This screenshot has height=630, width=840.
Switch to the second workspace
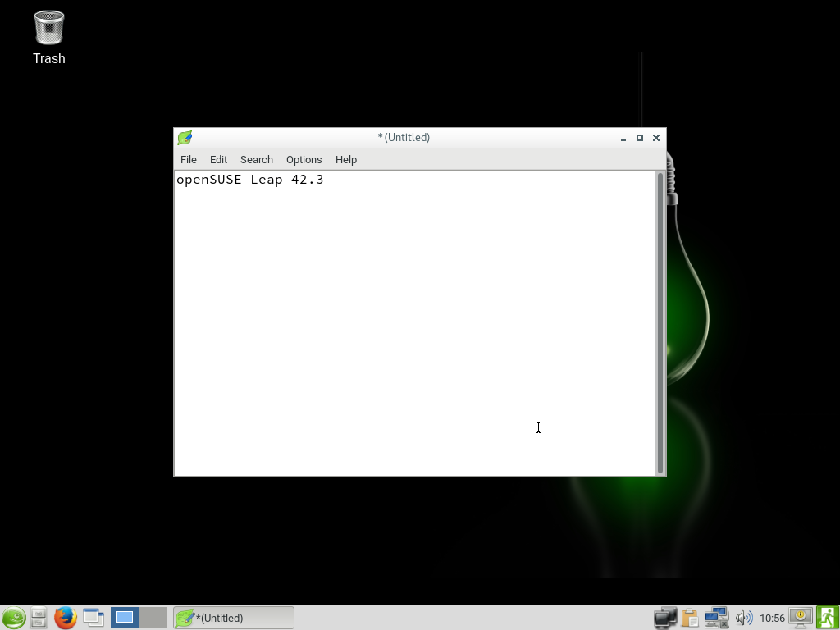[153, 618]
